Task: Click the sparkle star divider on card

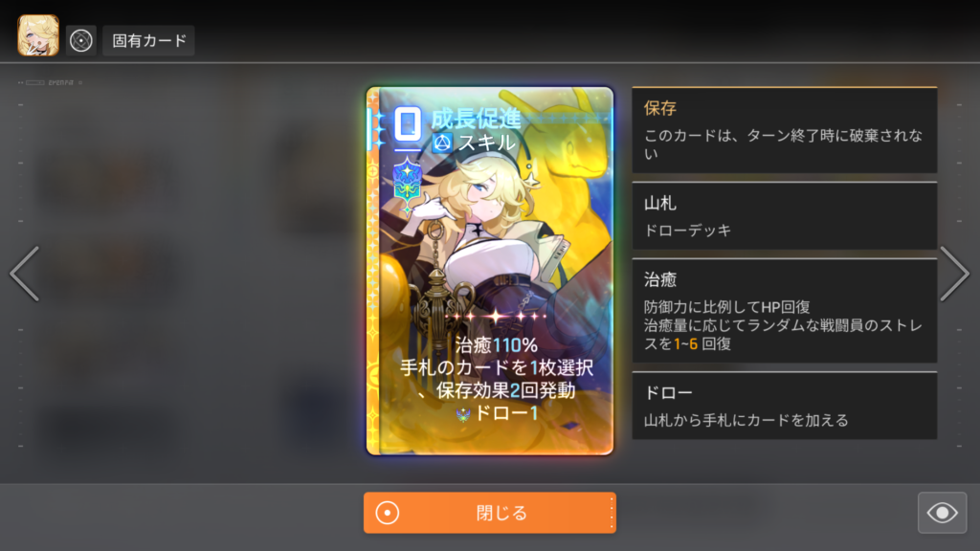Action: [x=497, y=317]
